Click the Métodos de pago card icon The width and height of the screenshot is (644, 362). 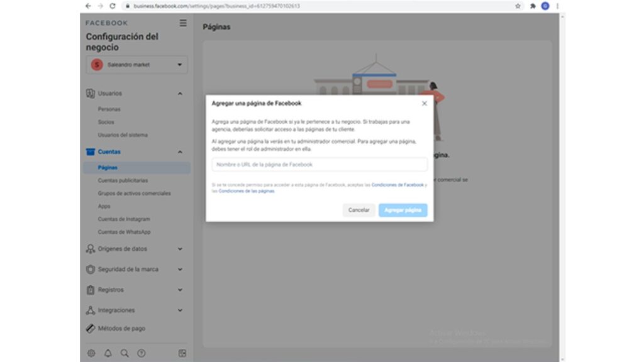point(91,328)
